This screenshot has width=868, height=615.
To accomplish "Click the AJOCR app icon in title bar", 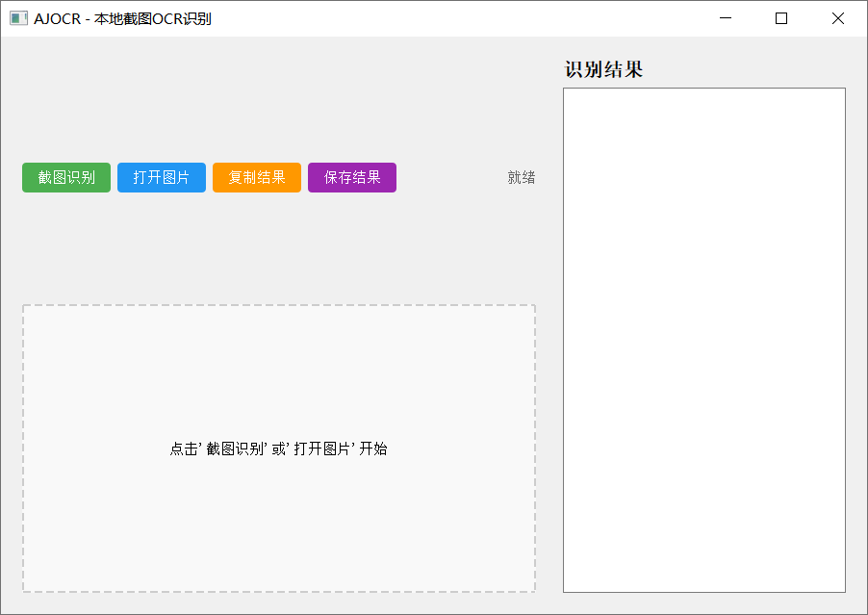I will tap(18, 18).
